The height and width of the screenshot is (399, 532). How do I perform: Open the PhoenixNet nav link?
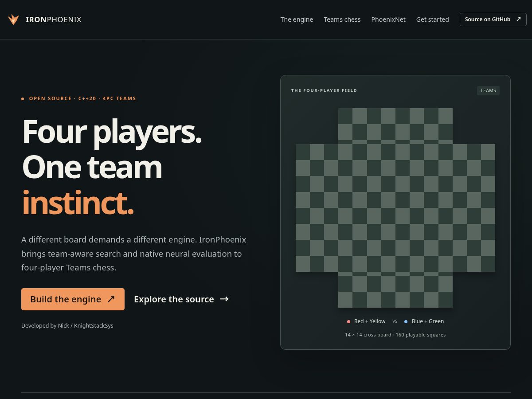coord(388,20)
